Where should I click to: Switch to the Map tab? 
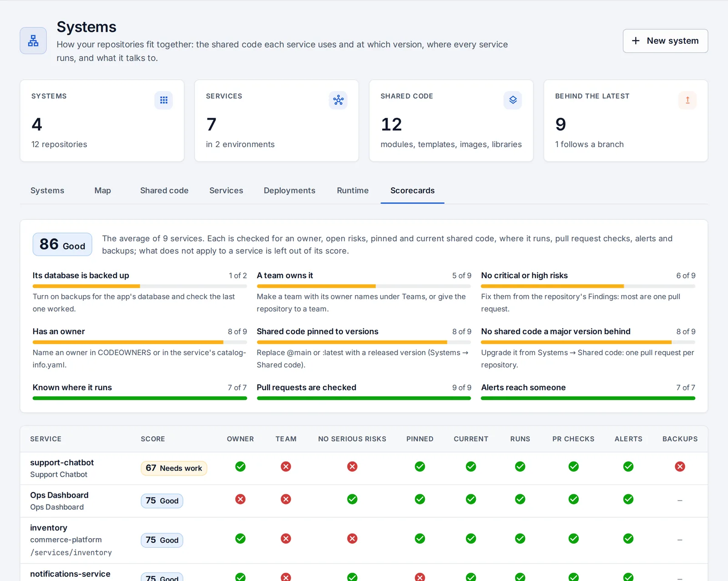[103, 190]
